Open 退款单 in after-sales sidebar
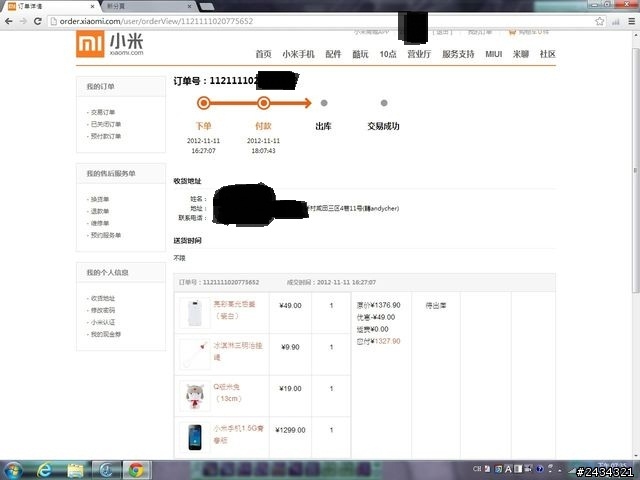Screen dimensions: 640x480 coord(100,211)
